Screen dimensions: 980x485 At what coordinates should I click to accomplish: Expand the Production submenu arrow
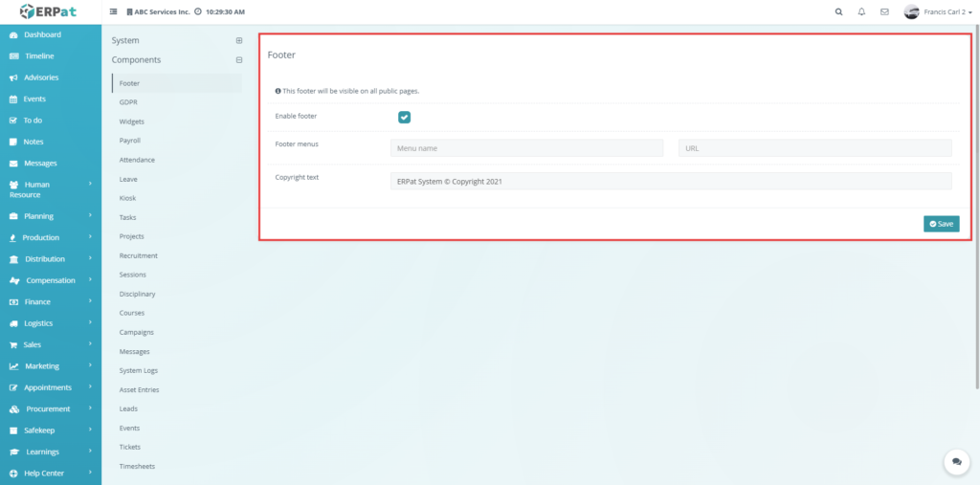coord(91,237)
